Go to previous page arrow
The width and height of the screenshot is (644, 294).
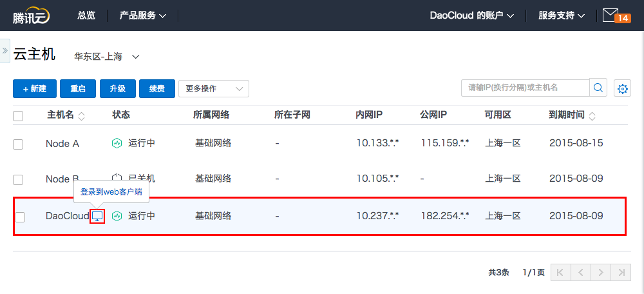581,272
